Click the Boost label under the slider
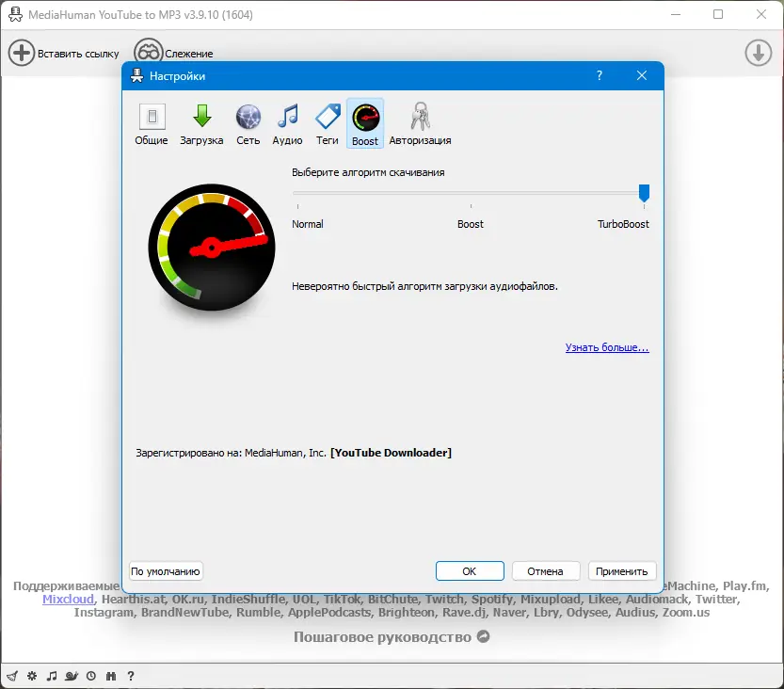784x689 pixels. pyautogui.click(x=471, y=224)
